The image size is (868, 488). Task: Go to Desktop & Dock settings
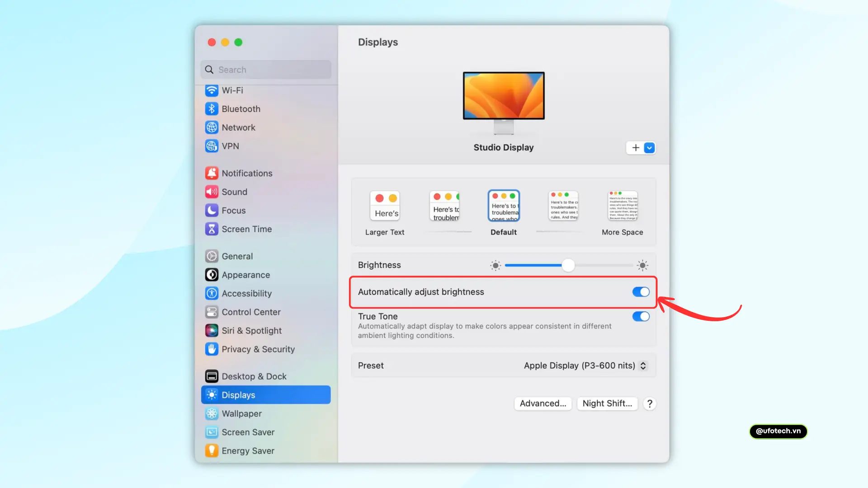coord(266,376)
